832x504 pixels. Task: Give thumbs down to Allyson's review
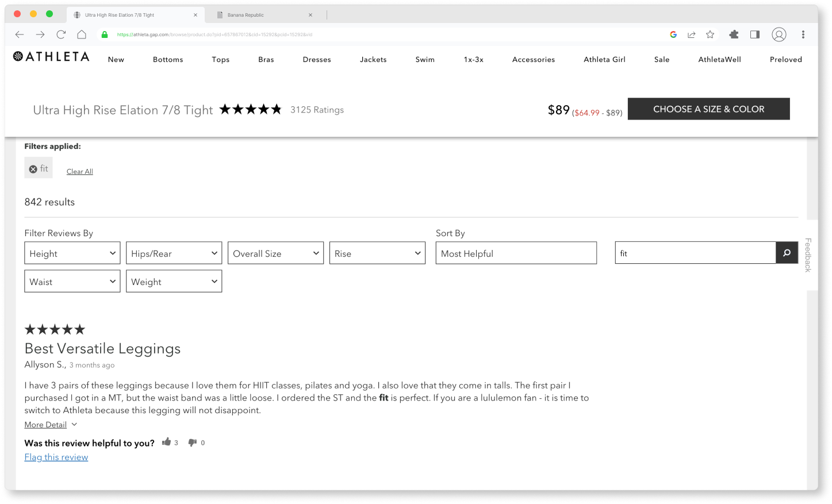click(x=193, y=443)
